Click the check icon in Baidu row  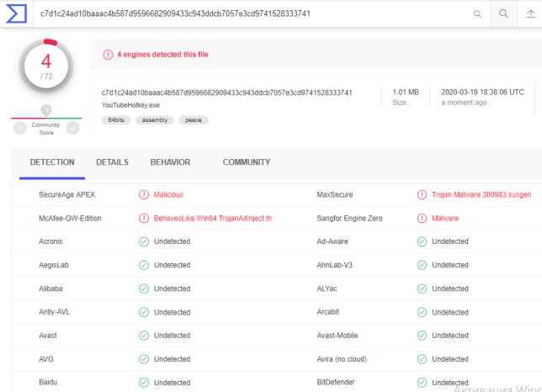144,383
